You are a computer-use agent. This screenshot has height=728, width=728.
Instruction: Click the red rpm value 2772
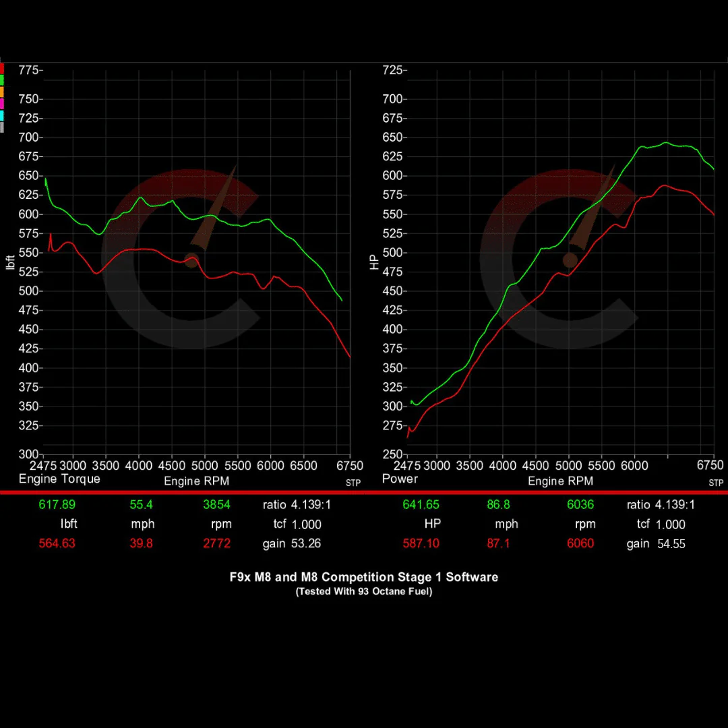point(217,543)
